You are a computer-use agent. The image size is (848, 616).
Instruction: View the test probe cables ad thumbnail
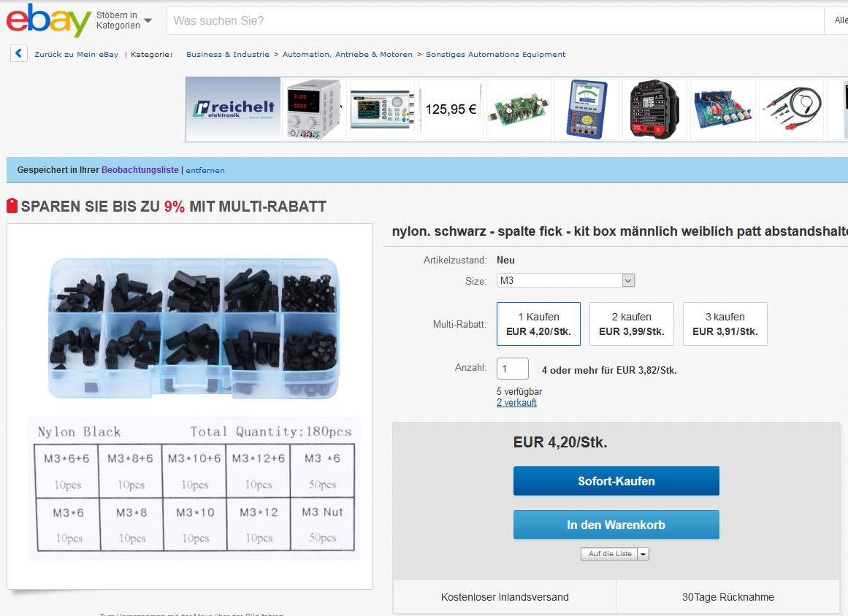point(791,109)
